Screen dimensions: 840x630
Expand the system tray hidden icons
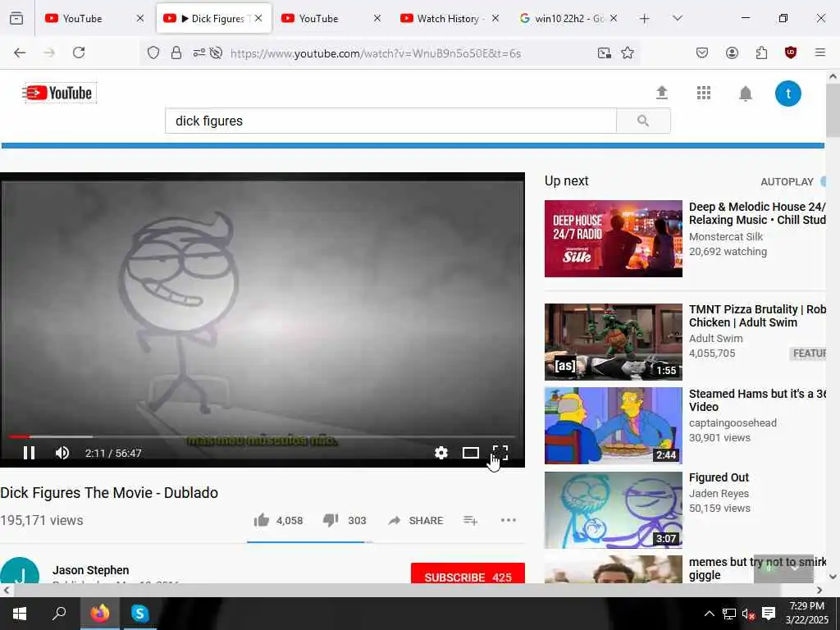click(709, 614)
